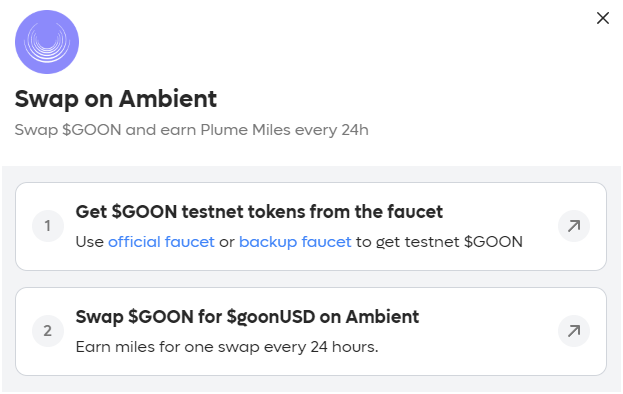Click the 'earn Plume Miles every 24h' subtitle

pos(247,130)
